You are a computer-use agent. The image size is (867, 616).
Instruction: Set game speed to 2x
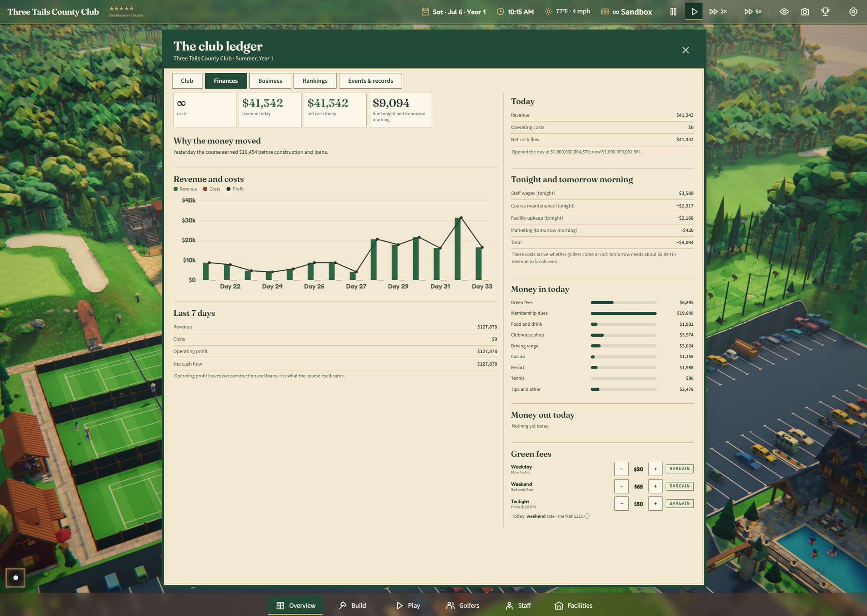pyautogui.click(x=717, y=12)
